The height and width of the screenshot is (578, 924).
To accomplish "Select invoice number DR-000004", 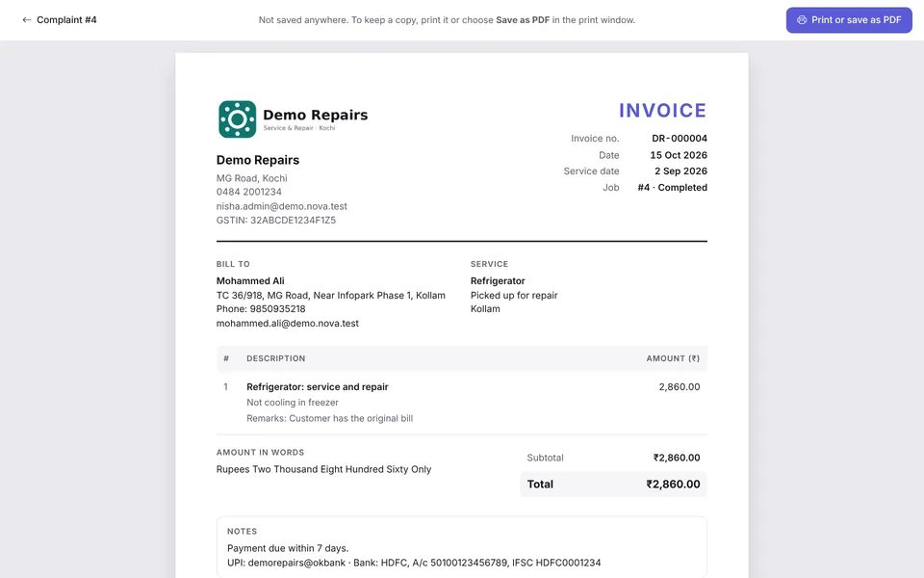I will click(679, 139).
